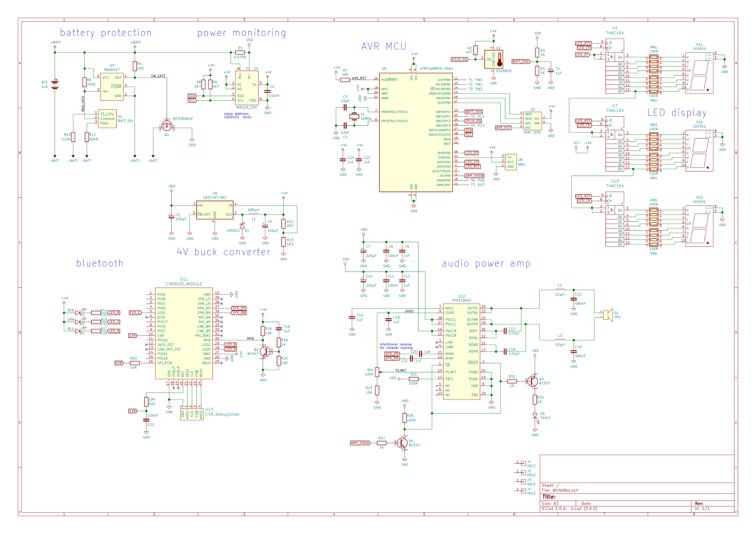The width and height of the screenshot is (756, 534).
Task: Click the 'Id: 1/1' title block field
Action: pos(702,508)
